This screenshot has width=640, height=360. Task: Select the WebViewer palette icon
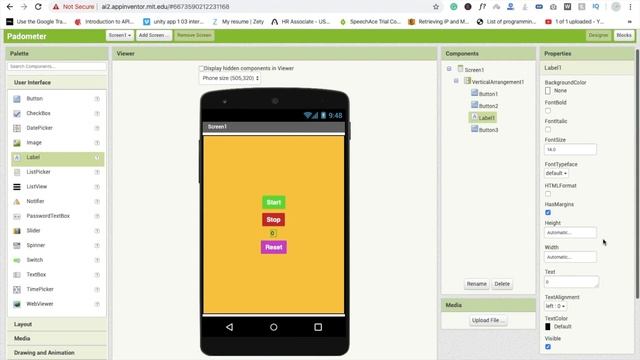tap(17, 304)
